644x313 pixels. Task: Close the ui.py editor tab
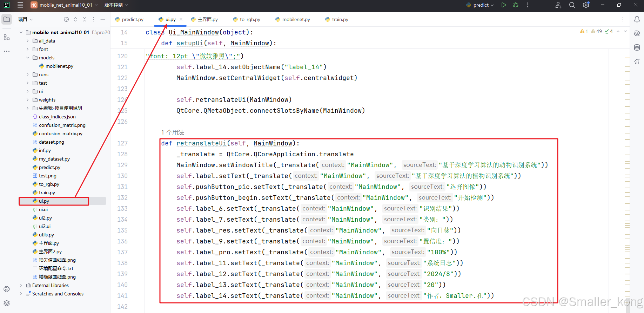point(181,19)
